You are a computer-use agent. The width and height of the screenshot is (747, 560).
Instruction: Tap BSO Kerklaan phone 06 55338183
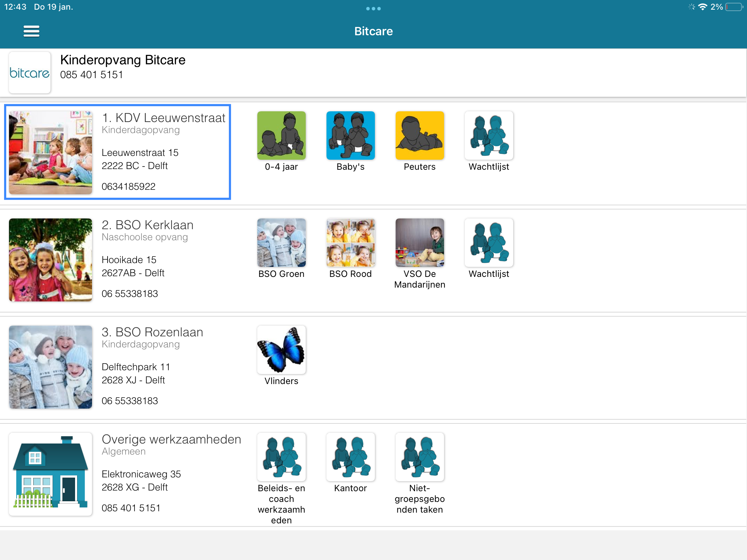[130, 293]
